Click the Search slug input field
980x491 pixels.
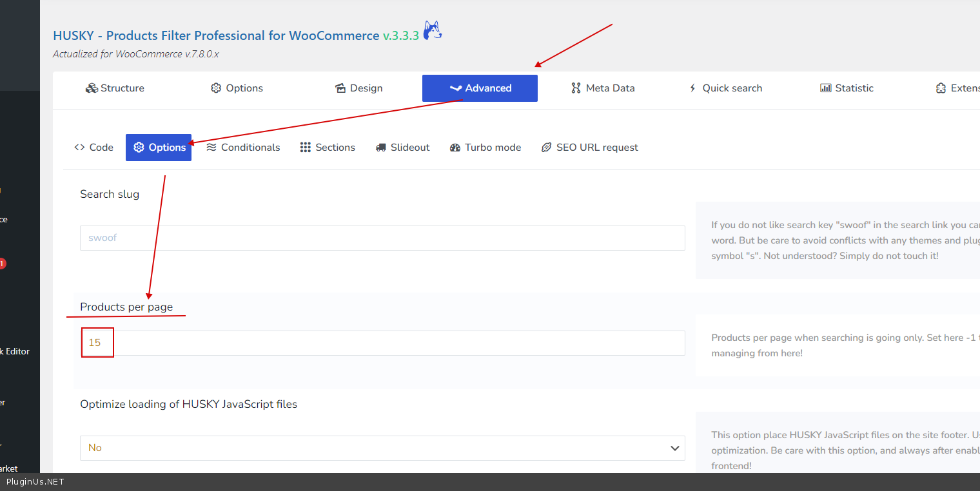click(x=382, y=238)
